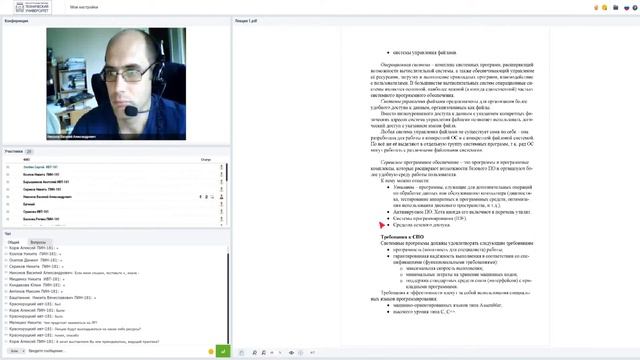This screenshot has width=640, height=360.
Task: Click status icon of first participant row
Action: (x=222, y=167)
